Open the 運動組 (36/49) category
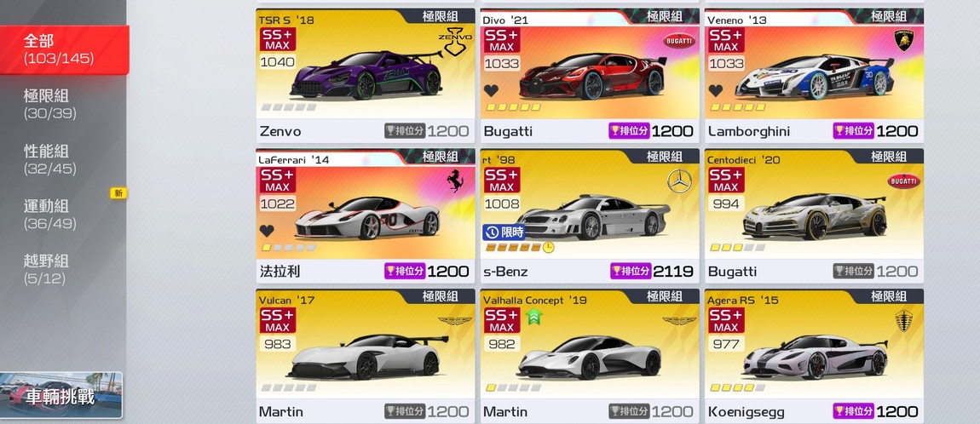Image resolution: width=980 pixels, height=424 pixels. pos(50,215)
